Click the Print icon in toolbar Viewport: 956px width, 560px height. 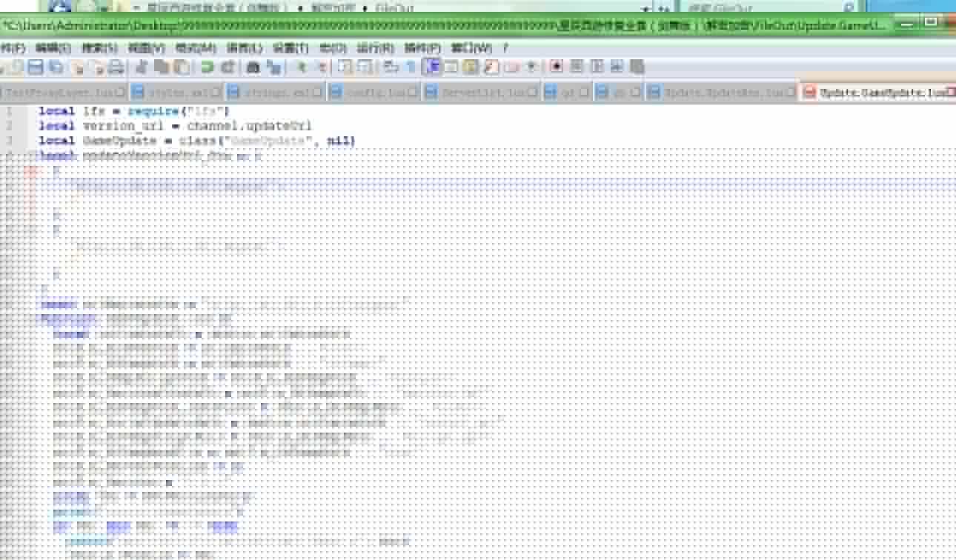tap(116, 67)
